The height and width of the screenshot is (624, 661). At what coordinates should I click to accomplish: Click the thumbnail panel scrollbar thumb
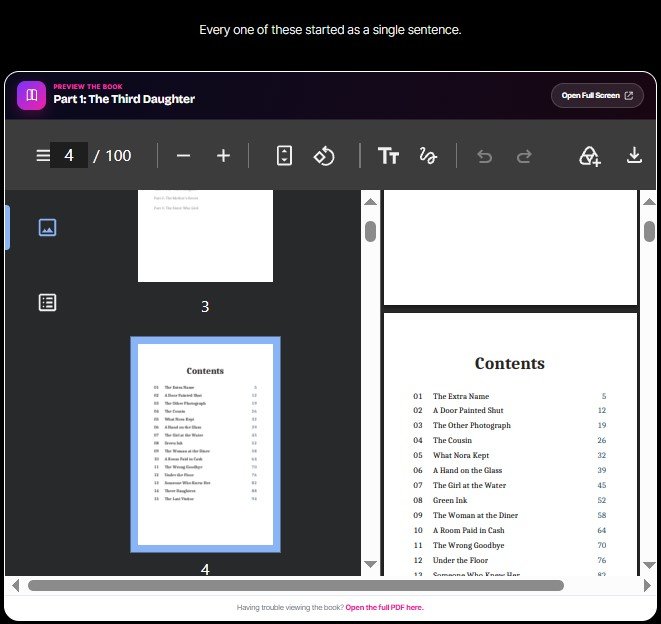(x=370, y=231)
